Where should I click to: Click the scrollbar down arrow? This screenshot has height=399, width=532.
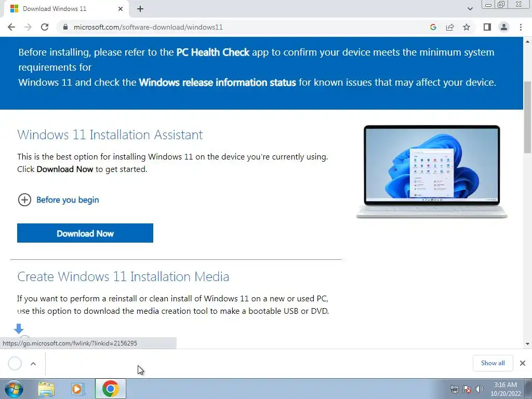(x=528, y=344)
